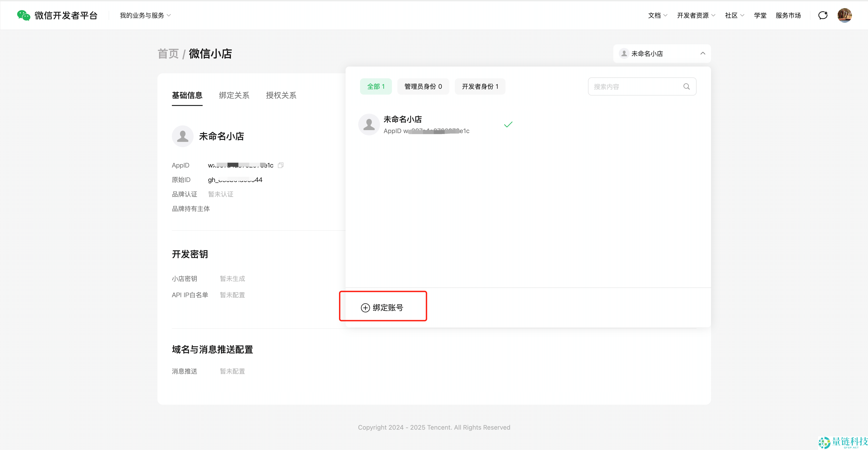Filter by 开发者身份 1

pos(480,87)
